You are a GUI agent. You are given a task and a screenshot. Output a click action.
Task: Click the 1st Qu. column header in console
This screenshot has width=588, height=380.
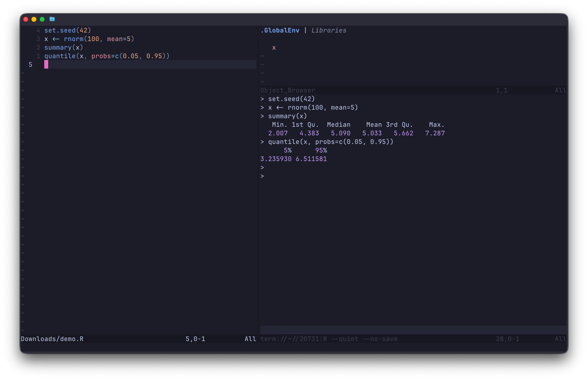[x=305, y=125]
